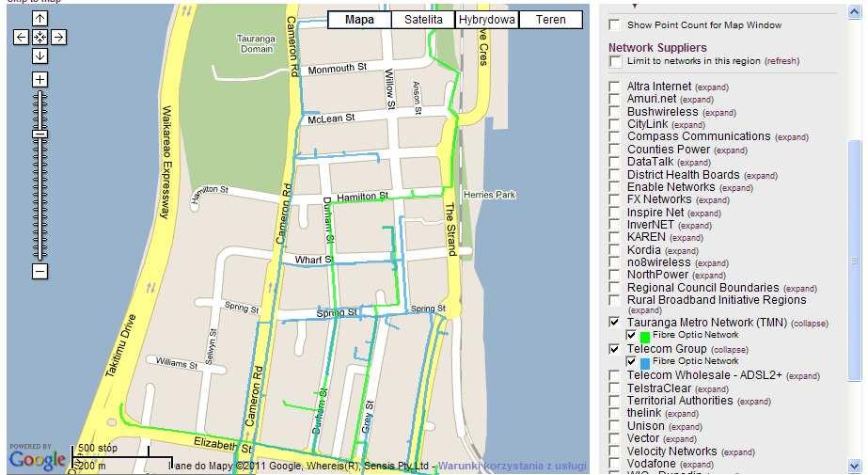Click the map zoom slider handle

point(39,134)
